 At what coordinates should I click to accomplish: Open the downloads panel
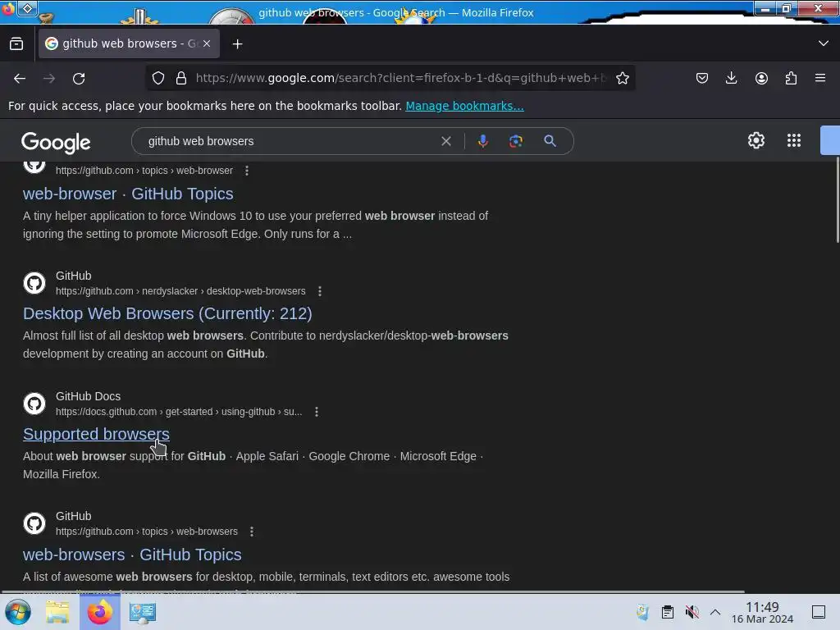pyautogui.click(x=731, y=78)
